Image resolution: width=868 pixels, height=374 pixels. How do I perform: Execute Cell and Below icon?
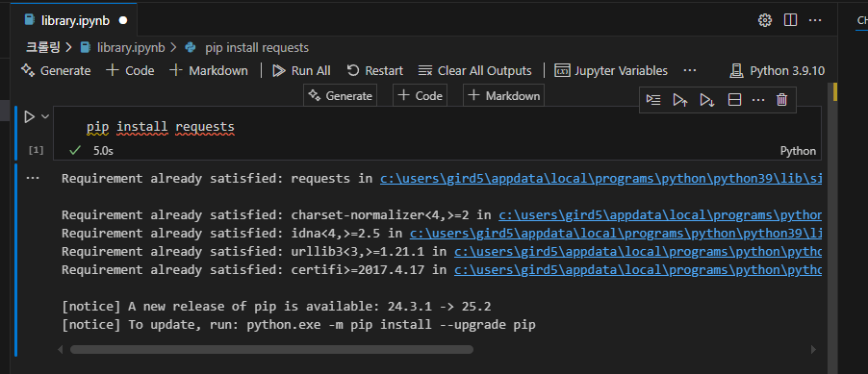(707, 100)
